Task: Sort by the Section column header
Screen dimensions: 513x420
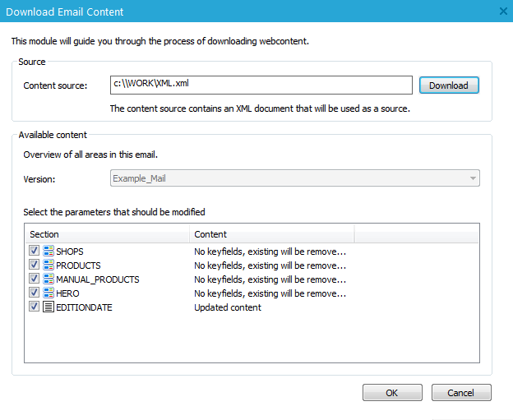Action: point(107,234)
